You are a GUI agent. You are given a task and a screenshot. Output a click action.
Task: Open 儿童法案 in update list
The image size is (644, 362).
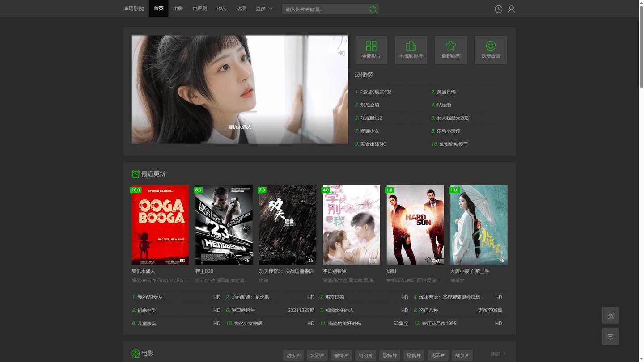(147, 323)
